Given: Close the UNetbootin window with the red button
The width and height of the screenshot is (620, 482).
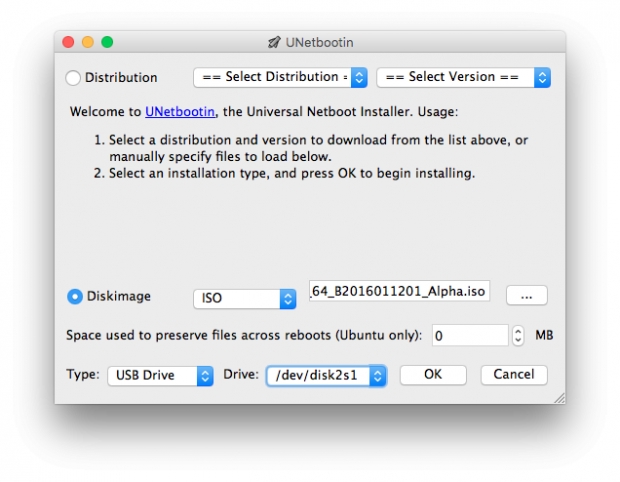Looking at the screenshot, I should [68, 42].
